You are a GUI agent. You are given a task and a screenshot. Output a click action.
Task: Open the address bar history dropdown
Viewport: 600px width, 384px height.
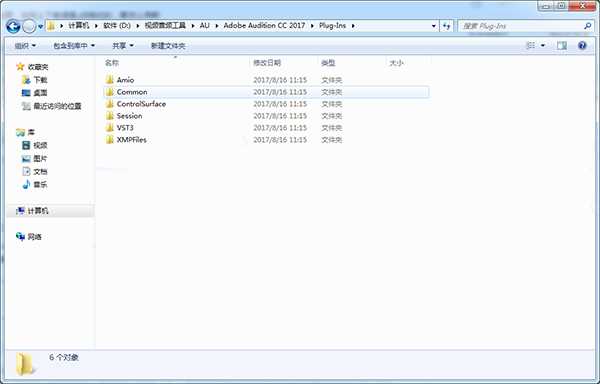tap(434, 26)
